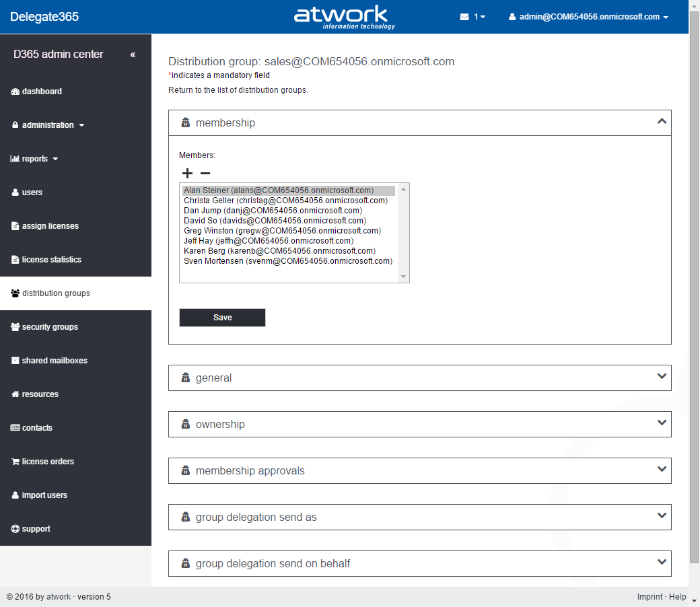The image size is (700, 607).
Task: Click the license orders cart icon
Action: pyautogui.click(x=15, y=462)
